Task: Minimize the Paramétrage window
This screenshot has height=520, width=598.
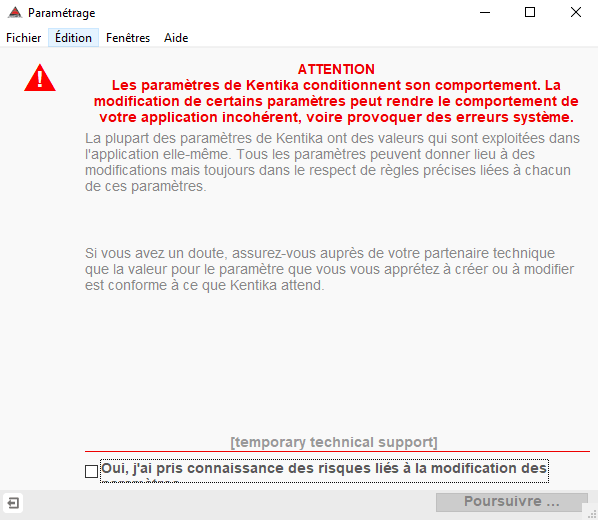Action: click(x=485, y=13)
